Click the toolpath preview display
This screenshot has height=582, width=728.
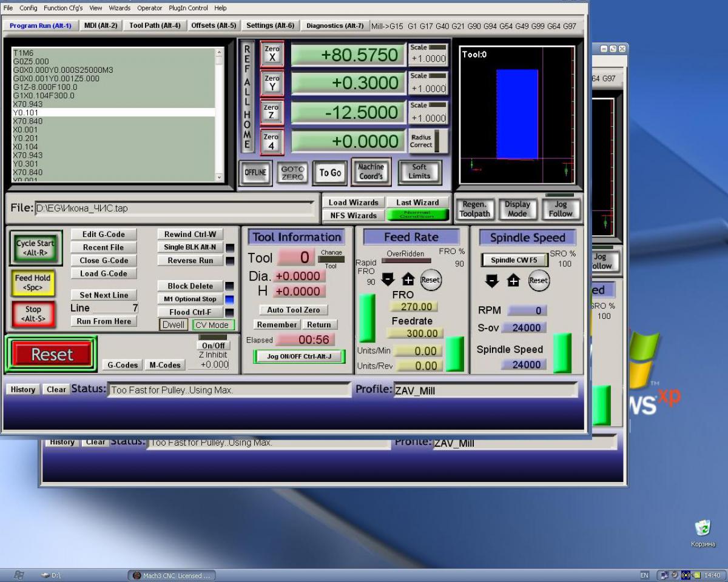517,115
